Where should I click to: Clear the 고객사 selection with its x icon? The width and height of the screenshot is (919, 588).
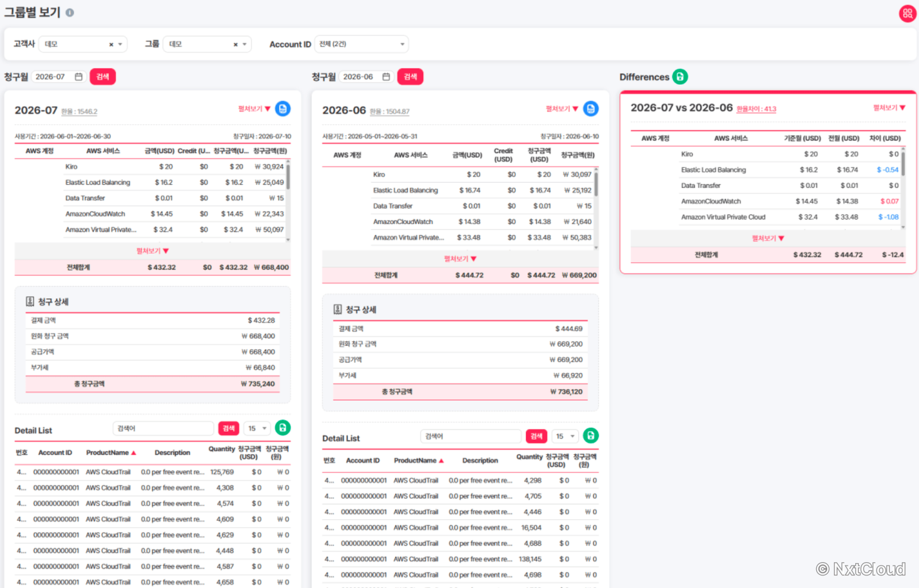tap(111, 44)
